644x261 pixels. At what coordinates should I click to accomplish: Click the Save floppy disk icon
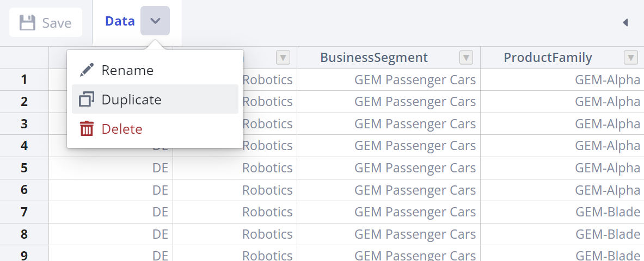click(x=27, y=23)
